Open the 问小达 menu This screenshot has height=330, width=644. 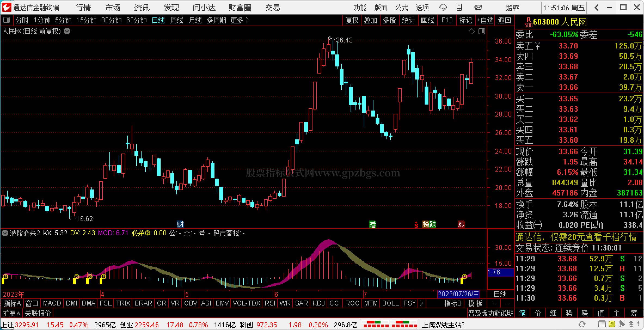click(204, 8)
